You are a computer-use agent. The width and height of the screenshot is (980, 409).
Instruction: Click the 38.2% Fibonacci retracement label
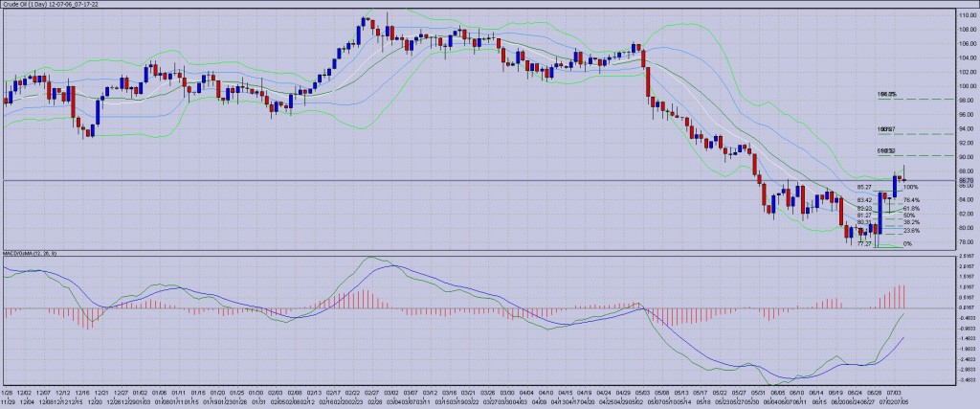point(910,222)
